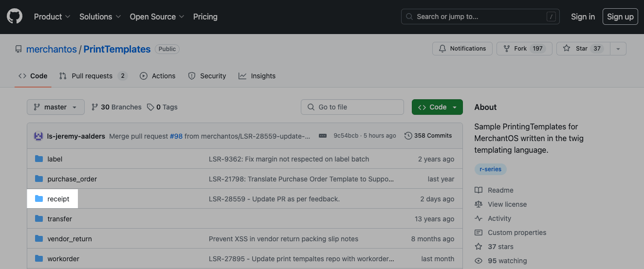Open the Custom properties link
This screenshot has height=269, width=644.
(x=511, y=233)
